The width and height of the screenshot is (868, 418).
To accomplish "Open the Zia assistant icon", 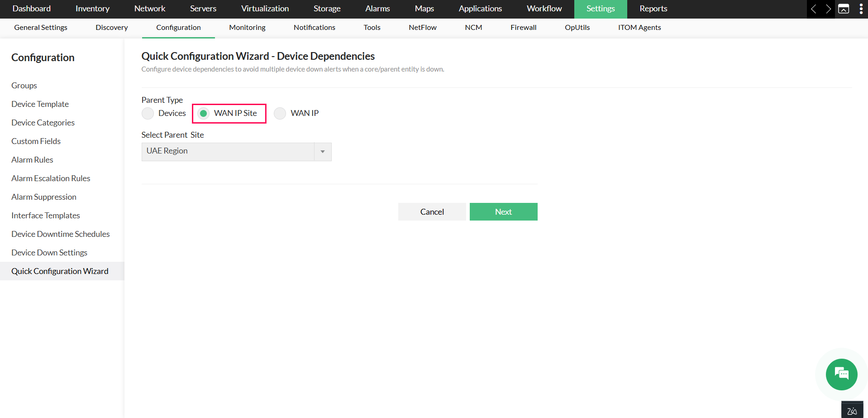I will point(852,409).
